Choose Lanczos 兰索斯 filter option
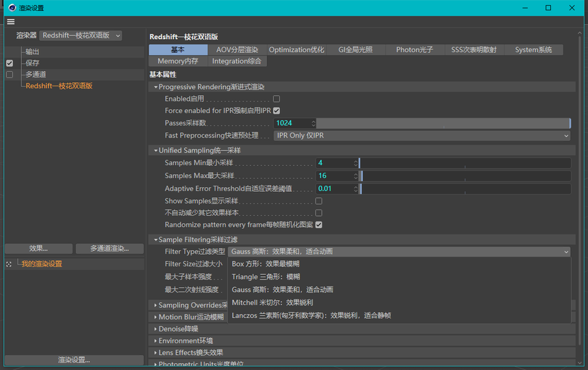The width and height of the screenshot is (588, 370). [399, 316]
